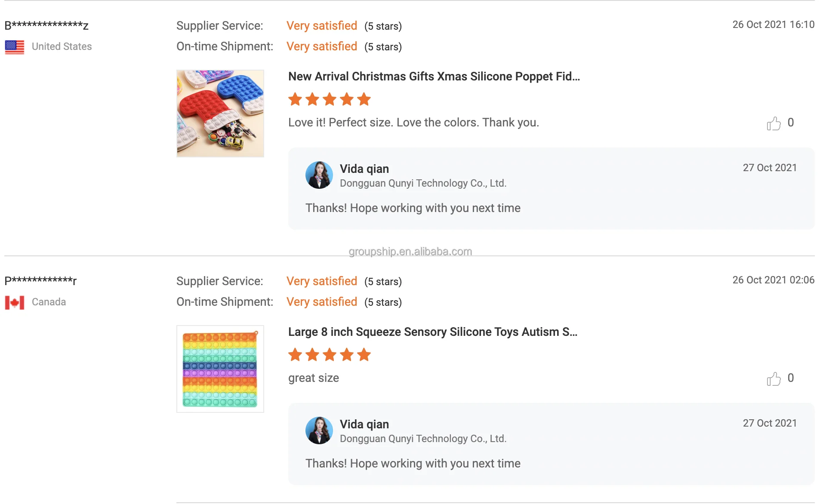Click Vida qian's avatar in the first reply
This screenshot has height=504, width=820.
(319, 175)
